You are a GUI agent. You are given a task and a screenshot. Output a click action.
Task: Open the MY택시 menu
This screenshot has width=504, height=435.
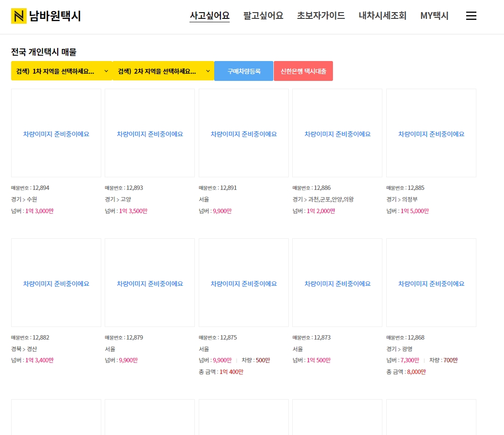[434, 16]
